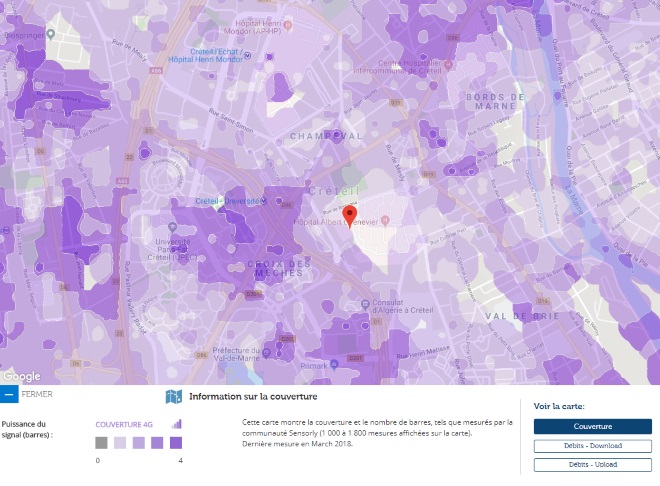The width and height of the screenshot is (660, 486).
Task: Click the COUVERTURE 4G label
Action: (124, 425)
